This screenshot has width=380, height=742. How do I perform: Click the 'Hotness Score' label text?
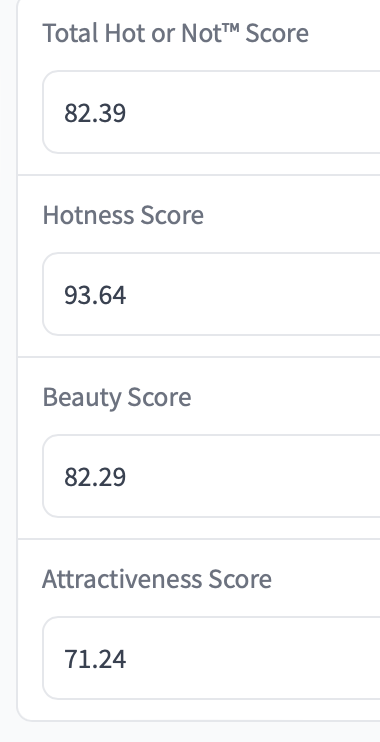pyautogui.click(x=123, y=215)
